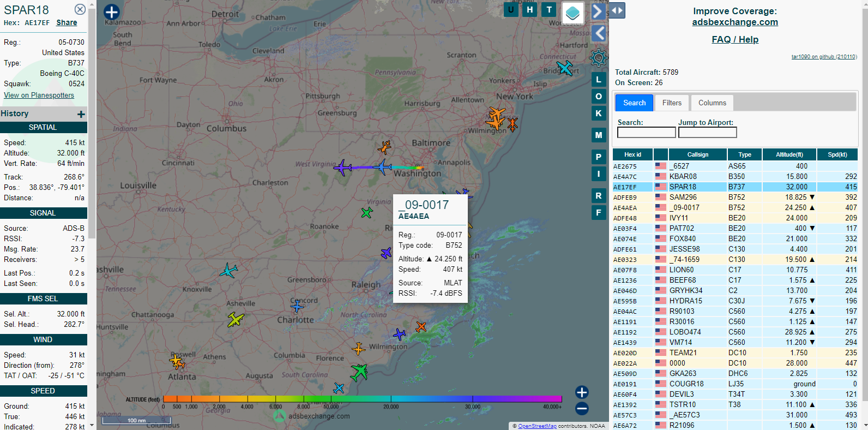Select the KBAR08 row in aircraft table

click(735, 177)
